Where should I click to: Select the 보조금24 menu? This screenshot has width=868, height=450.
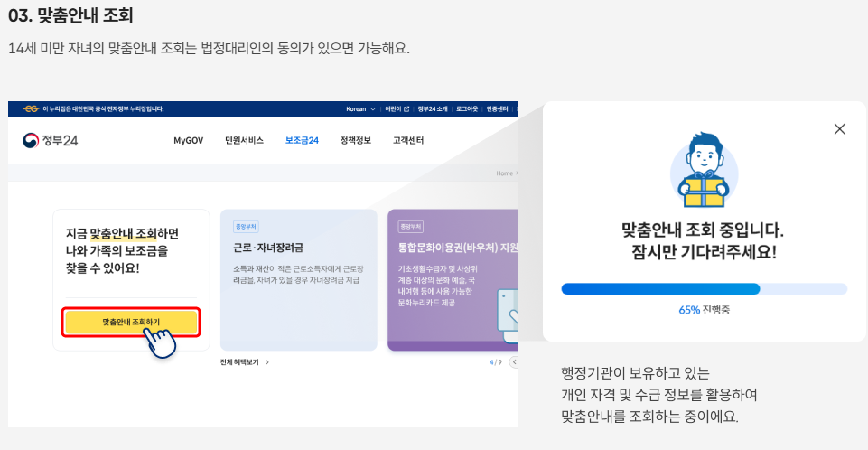(302, 141)
